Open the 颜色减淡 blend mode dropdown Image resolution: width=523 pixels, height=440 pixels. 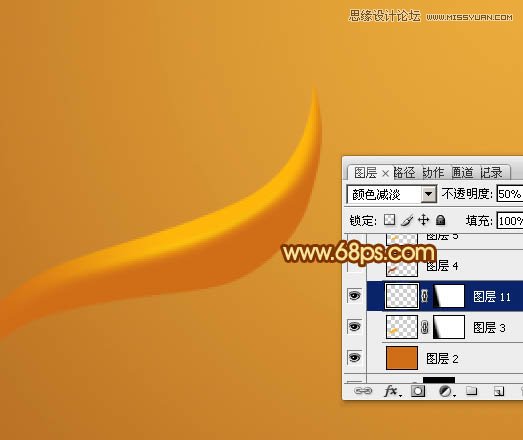click(392, 194)
